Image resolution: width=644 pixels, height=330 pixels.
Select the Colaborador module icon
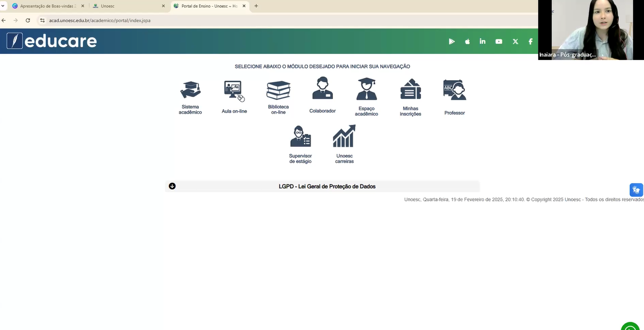click(322, 89)
